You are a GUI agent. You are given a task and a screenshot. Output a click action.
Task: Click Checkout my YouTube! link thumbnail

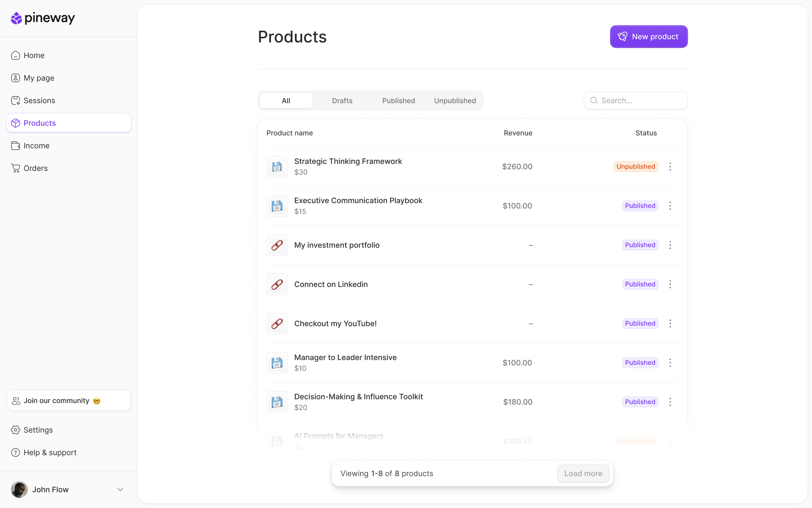tap(277, 324)
